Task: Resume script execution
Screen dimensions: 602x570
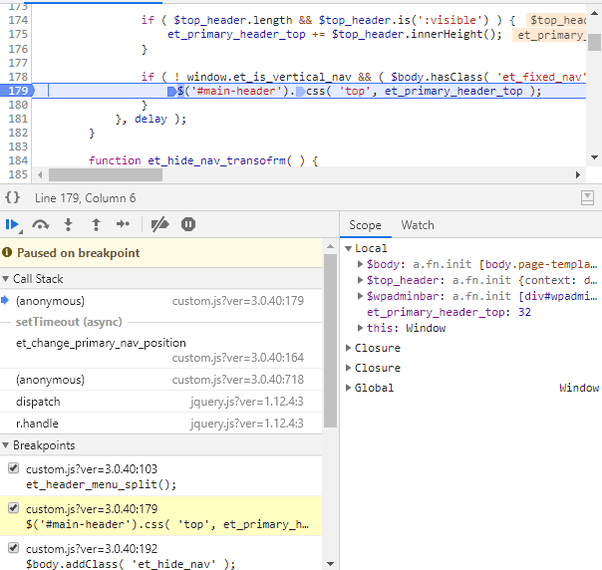Action: (12, 224)
